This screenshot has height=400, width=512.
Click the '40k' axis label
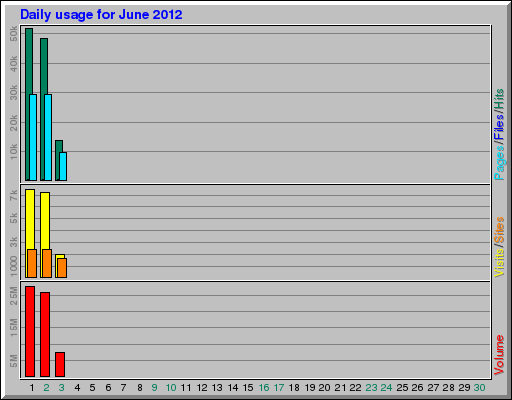pos(14,63)
